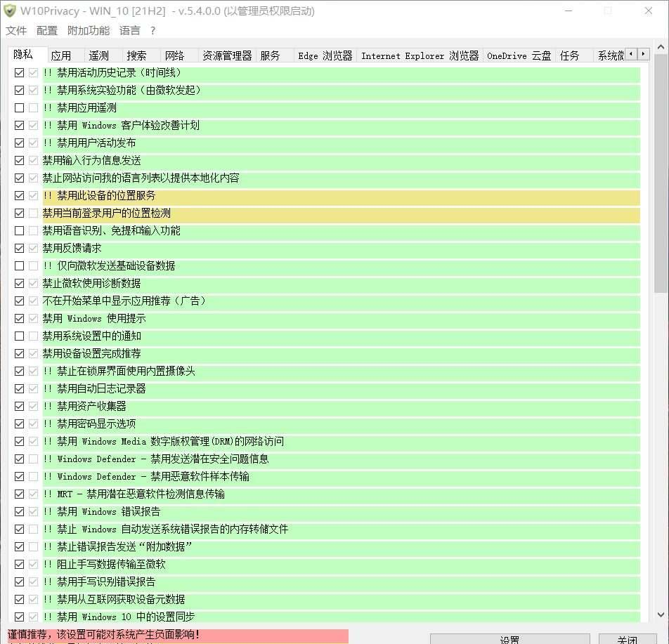Uncheck 禁用系统实验功能（由微软发起）

click(19, 91)
